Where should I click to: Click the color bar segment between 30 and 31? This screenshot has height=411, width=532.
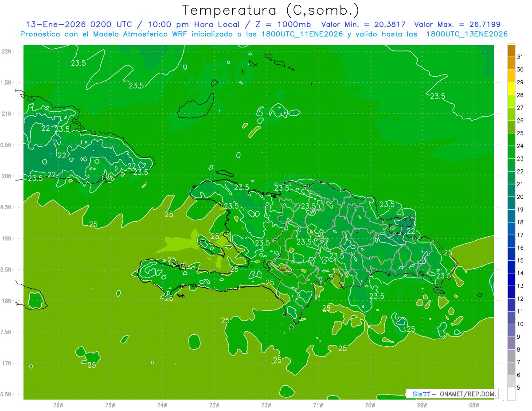(x=511, y=63)
